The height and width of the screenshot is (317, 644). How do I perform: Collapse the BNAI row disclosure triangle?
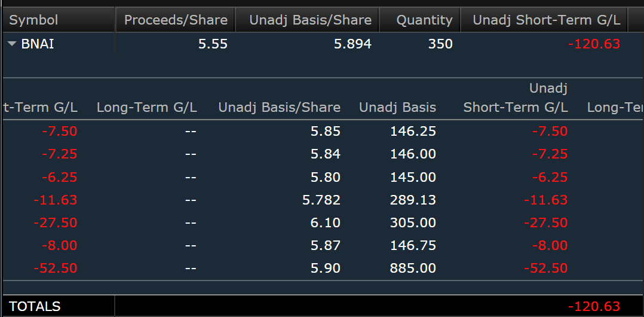pyautogui.click(x=13, y=44)
